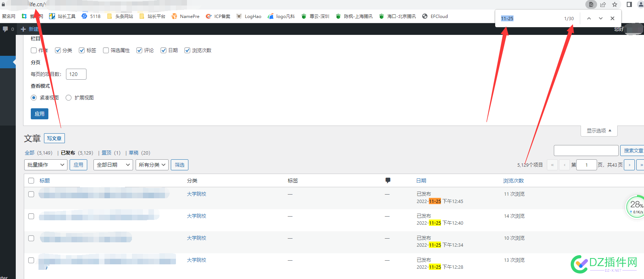This screenshot has height=279, width=644.
Task: Open the 陈枫-上海腾讯 bookmark
Action: tap(354, 16)
